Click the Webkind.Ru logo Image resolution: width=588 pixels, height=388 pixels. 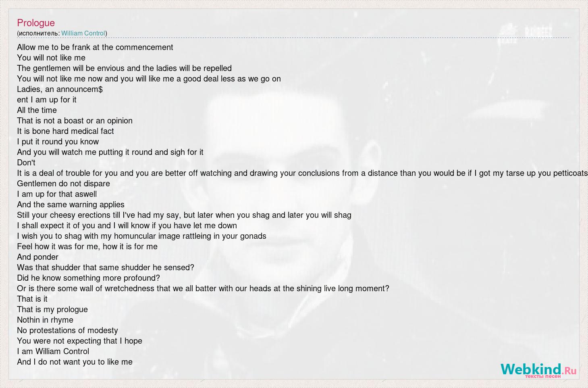pyautogui.click(x=538, y=370)
